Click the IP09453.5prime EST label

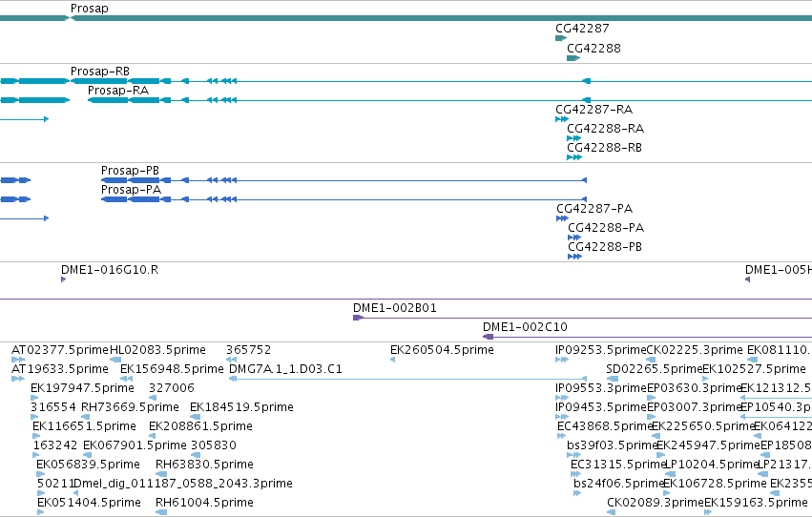[x=601, y=407]
